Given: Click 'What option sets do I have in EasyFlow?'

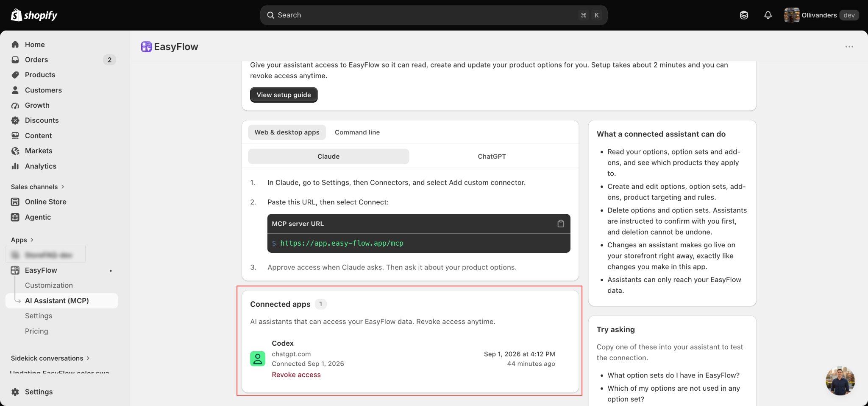Looking at the screenshot, I should [x=673, y=375].
